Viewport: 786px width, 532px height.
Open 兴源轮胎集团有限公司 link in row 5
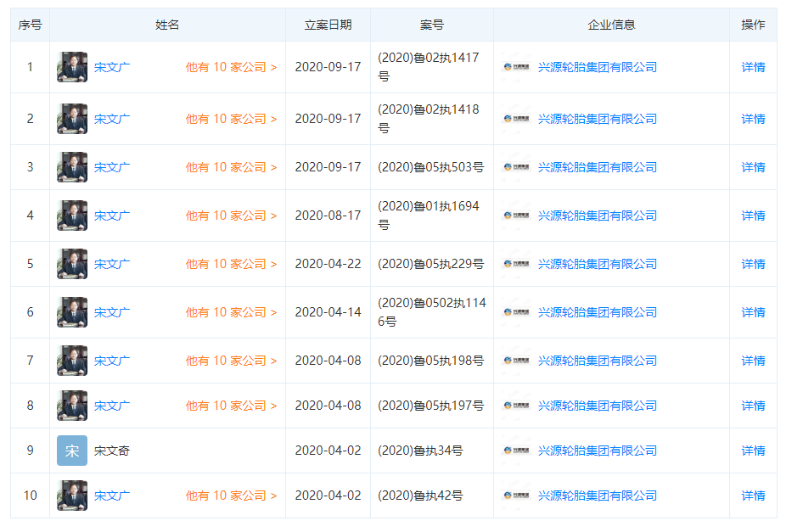point(597,264)
